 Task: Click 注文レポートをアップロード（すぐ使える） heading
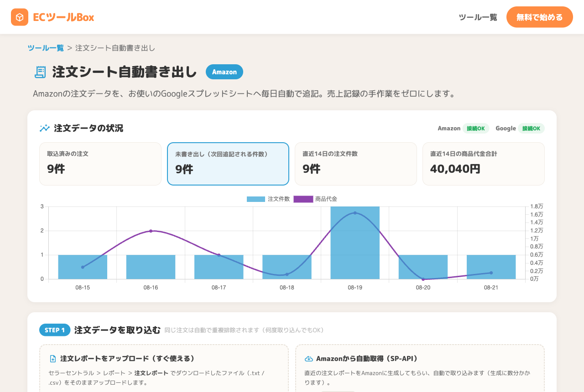click(x=128, y=359)
